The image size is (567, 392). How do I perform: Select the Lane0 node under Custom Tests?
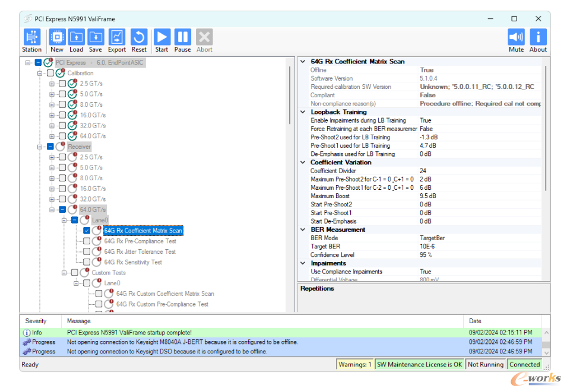112,283
